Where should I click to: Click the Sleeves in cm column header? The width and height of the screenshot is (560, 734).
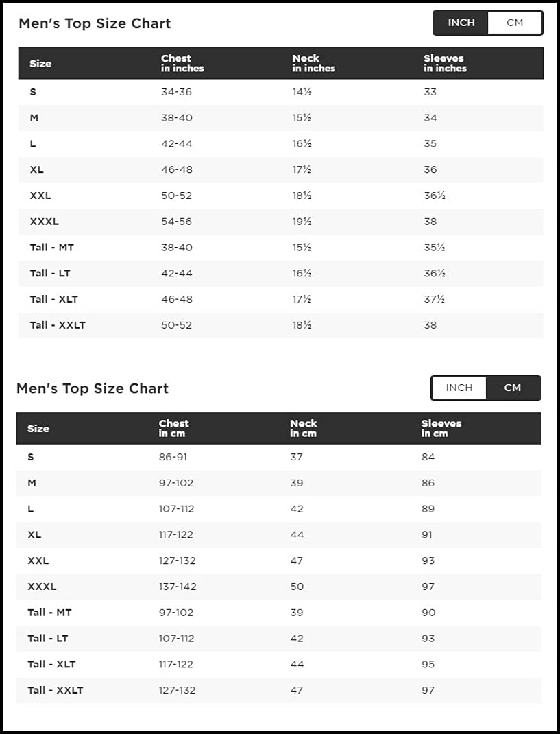[441, 428]
